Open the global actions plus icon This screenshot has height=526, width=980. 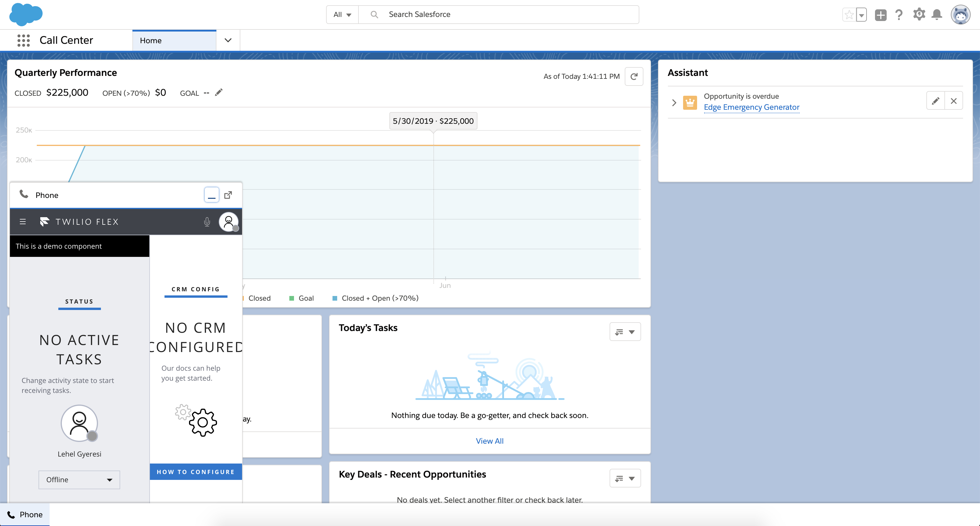click(880, 15)
